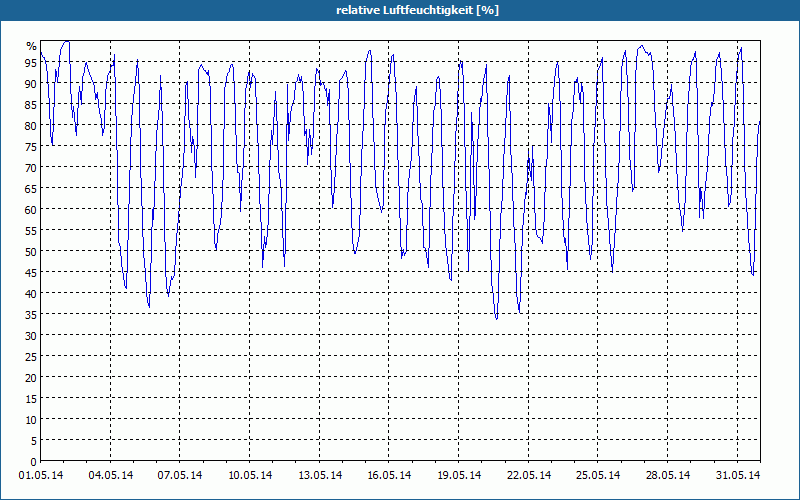This screenshot has width=800, height=500.
Task: Click the y-axis value 35
Action: (31, 315)
